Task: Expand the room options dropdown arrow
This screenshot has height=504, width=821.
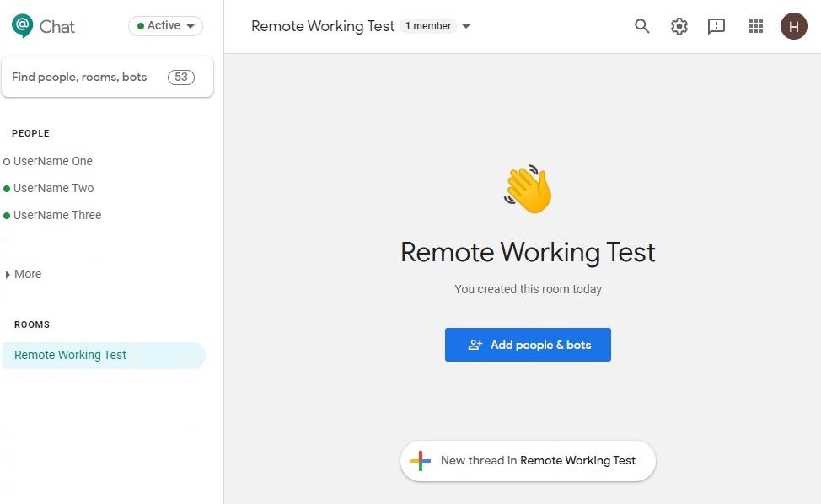Action: [466, 26]
